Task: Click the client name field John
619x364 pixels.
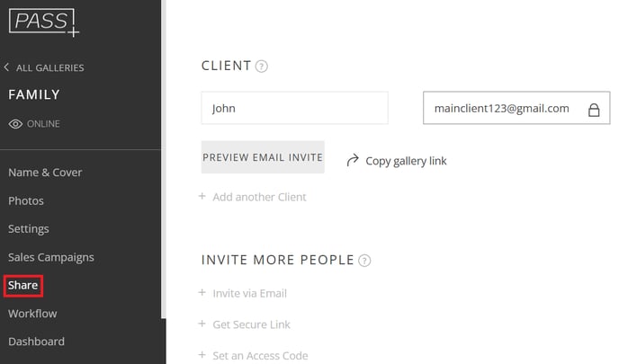Action: coord(294,108)
